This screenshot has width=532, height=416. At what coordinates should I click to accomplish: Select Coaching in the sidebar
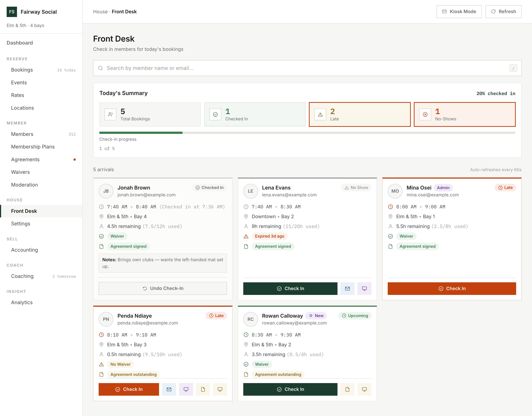(41, 276)
